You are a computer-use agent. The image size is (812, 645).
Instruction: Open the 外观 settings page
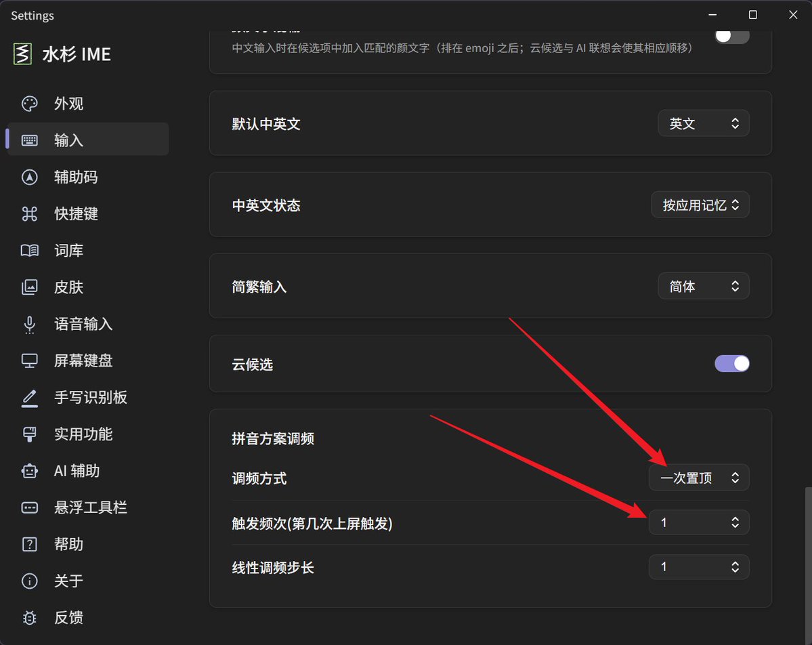[x=87, y=104]
